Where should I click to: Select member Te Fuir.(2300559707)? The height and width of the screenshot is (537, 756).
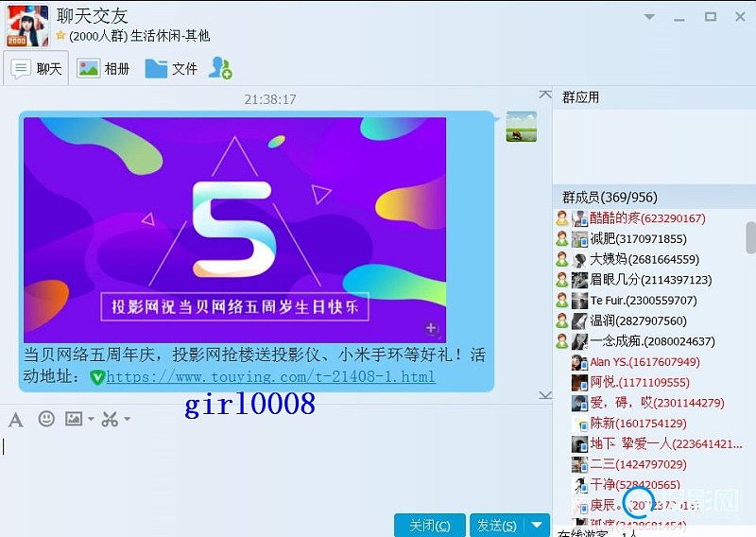[x=644, y=301]
